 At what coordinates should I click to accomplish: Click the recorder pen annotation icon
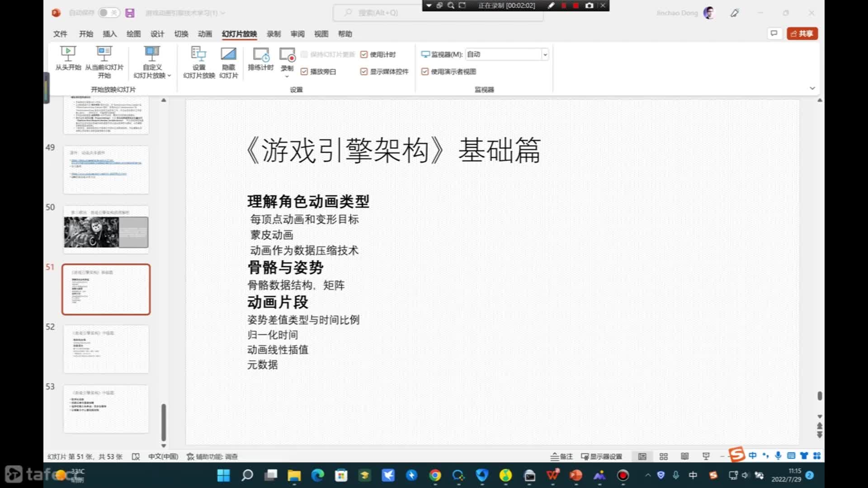[551, 5]
